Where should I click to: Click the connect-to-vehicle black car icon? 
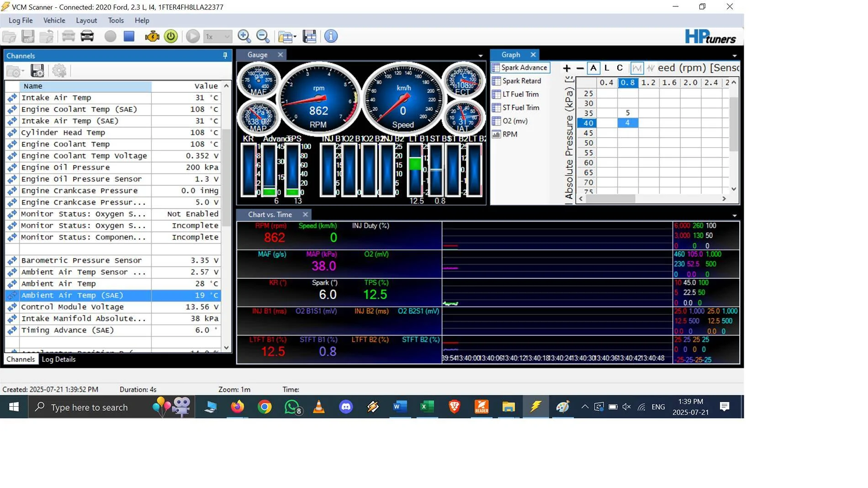click(x=87, y=37)
